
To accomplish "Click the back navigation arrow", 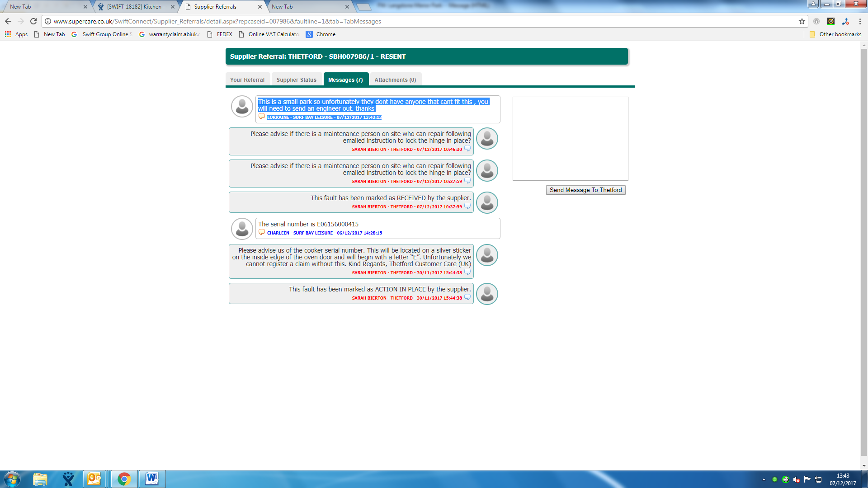I will coord(8,21).
